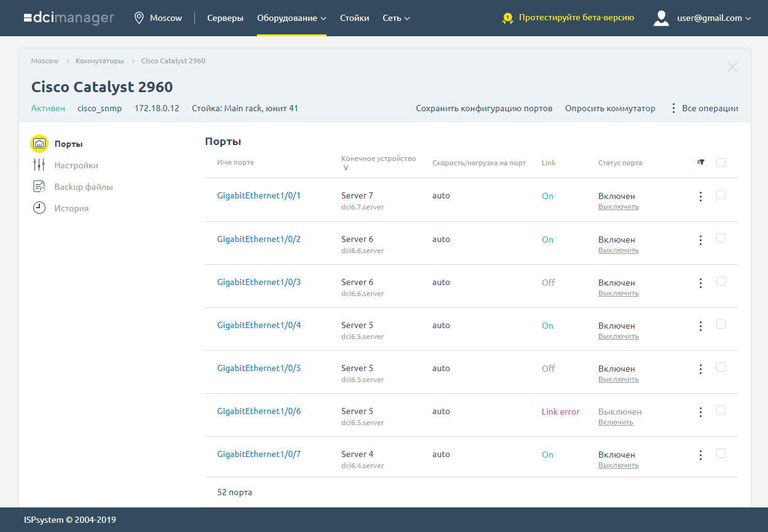Click the table filter icon beside header checkbox
768x532 pixels.
(700, 162)
